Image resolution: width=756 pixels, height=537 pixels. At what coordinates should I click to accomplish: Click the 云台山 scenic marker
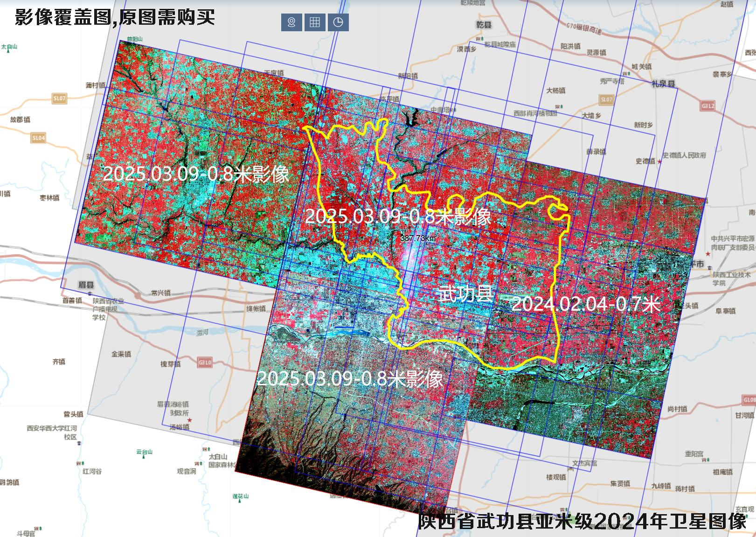(x=144, y=452)
